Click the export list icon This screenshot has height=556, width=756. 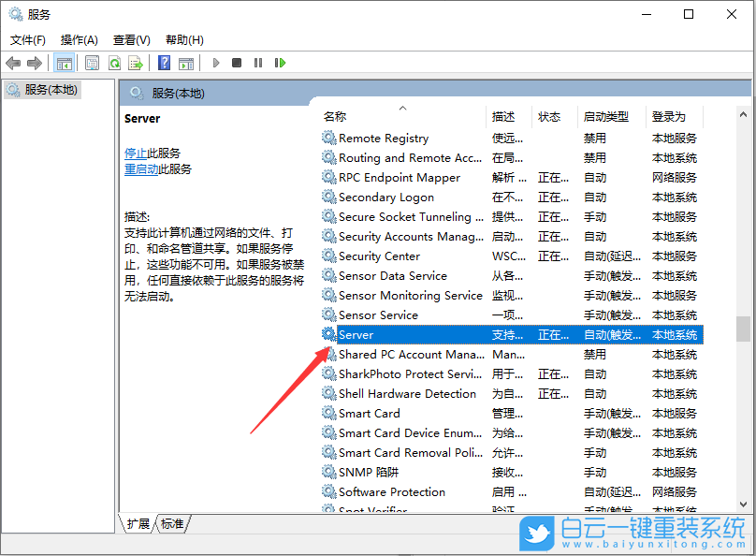tap(135, 63)
